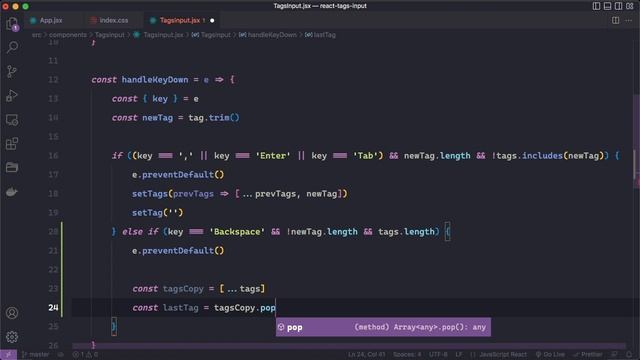Click src in the breadcrumb
Screen dimensions: 640x360
[36, 35]
